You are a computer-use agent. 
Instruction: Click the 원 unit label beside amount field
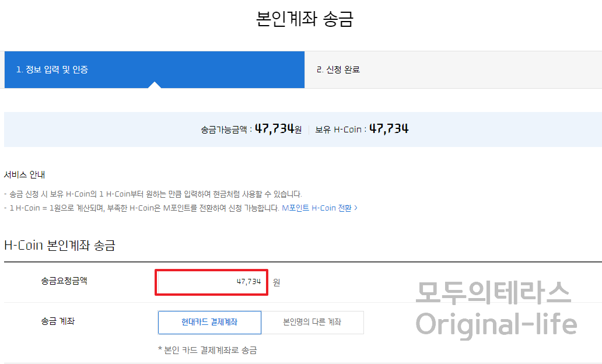276,282
